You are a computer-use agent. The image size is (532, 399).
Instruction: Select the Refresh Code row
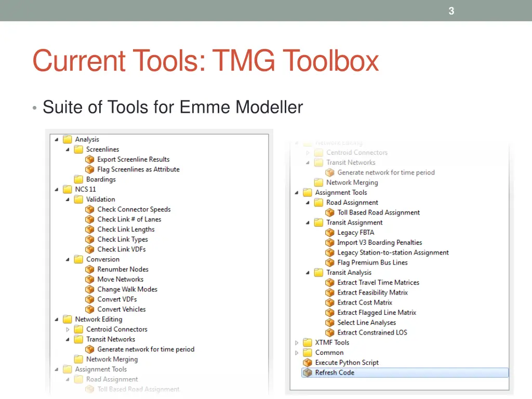point(405,373)
